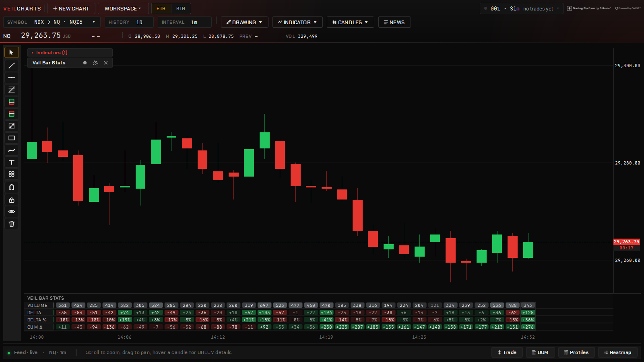Click the volume cell showing 536
Viewport: 644px width, 362px height.
point(497,305)
